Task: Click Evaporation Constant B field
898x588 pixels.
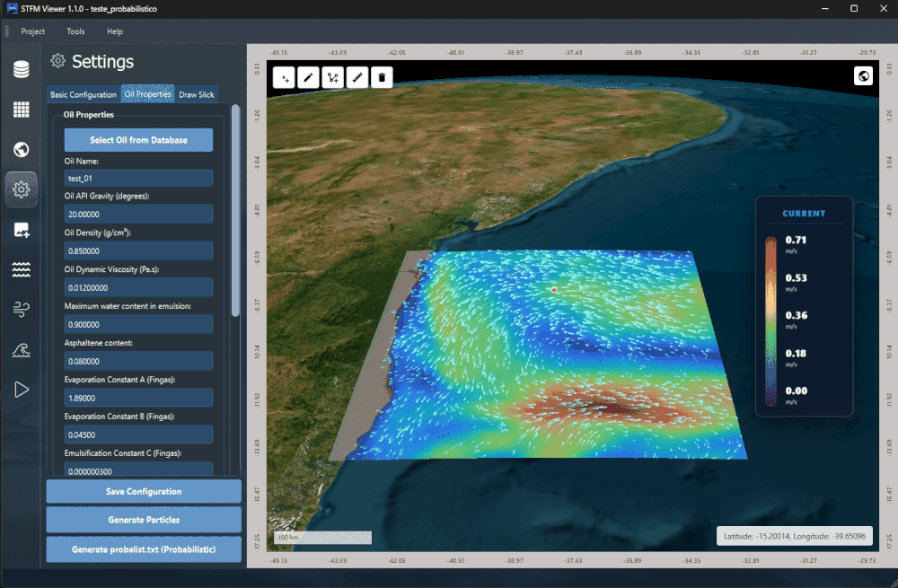Action: tap(138, 434)
